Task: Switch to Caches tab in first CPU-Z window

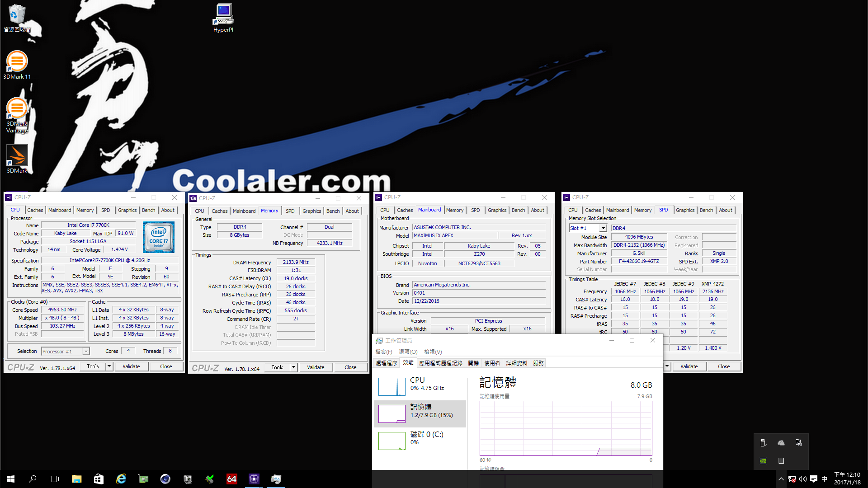Action: (35, 210)
